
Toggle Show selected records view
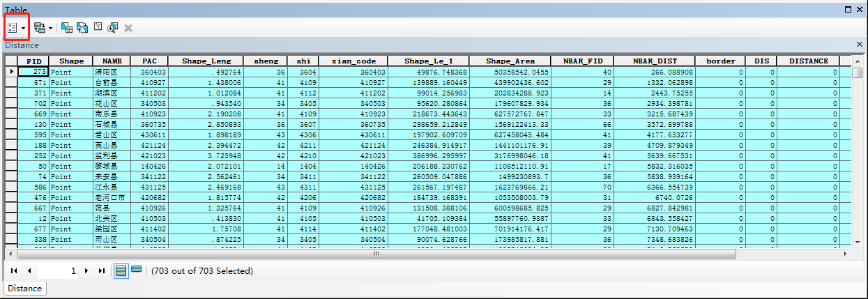137,270
